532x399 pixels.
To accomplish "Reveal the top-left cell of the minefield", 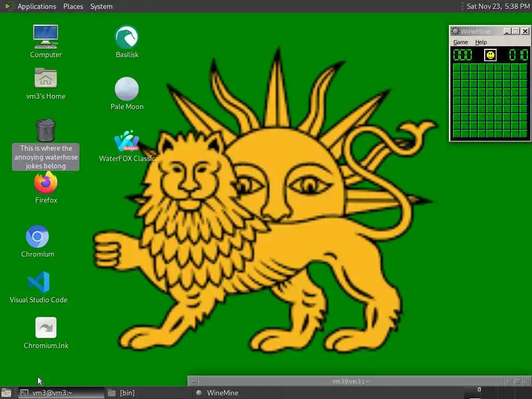I will 457,67.
